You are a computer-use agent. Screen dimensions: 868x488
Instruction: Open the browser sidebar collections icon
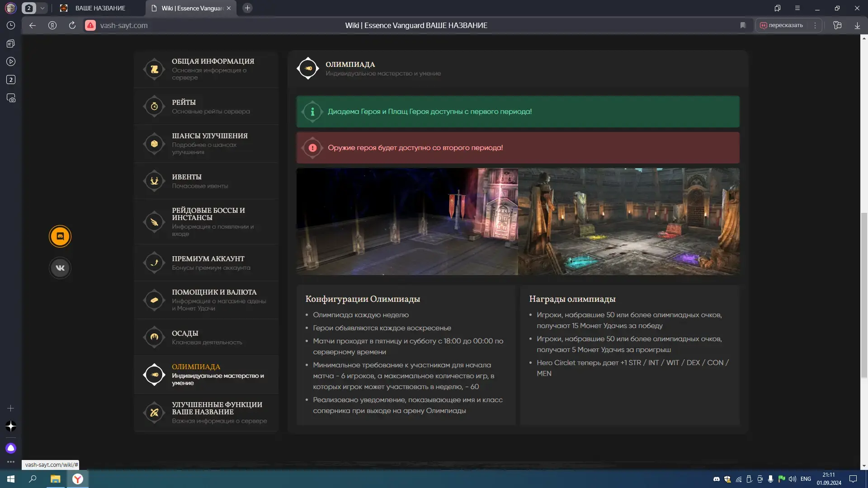11,43
